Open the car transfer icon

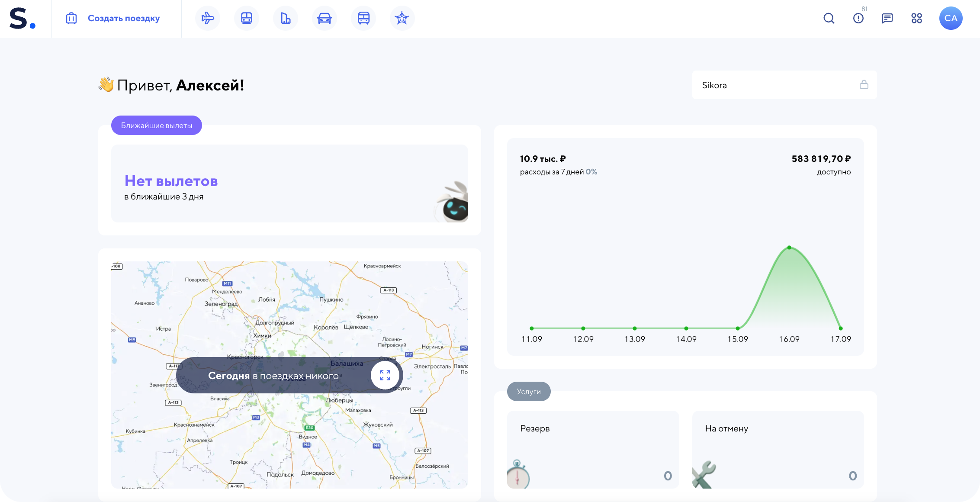pyautogui.click(x=325, y=18)
